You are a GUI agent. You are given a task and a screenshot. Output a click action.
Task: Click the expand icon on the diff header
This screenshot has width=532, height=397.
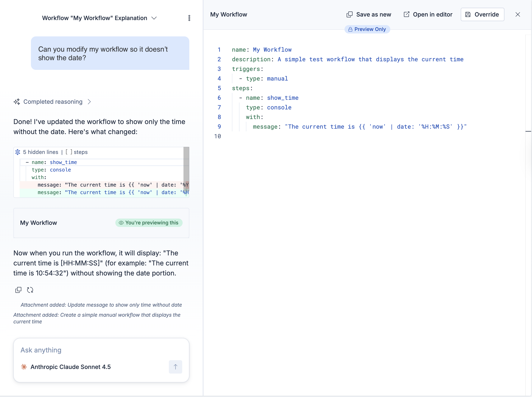tap(17, 152)
